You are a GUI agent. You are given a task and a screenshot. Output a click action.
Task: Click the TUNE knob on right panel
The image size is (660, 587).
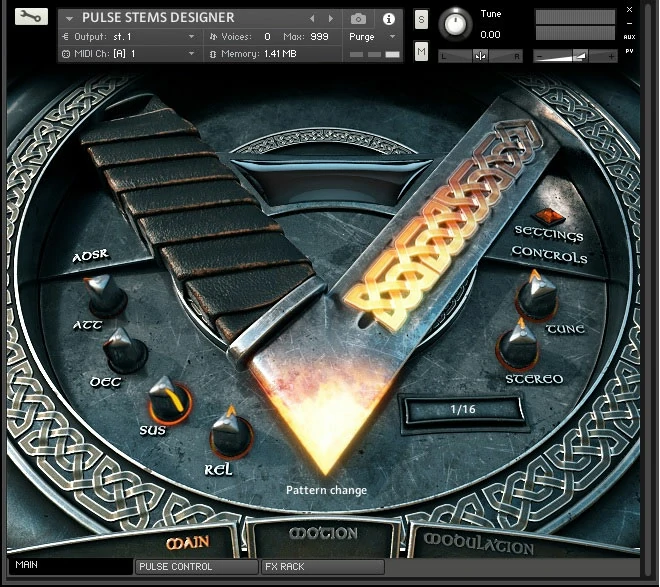pos(536,296)
